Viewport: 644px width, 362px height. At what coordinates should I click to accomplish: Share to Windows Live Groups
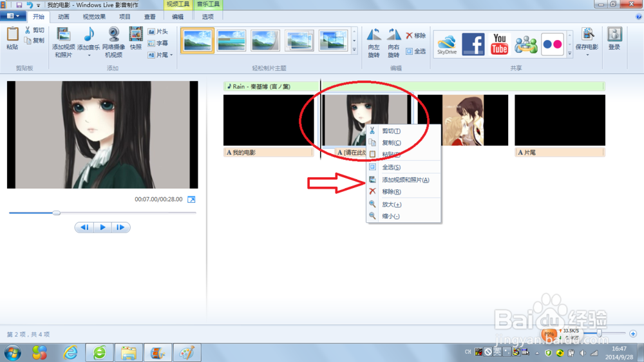(x=526, y=44)
